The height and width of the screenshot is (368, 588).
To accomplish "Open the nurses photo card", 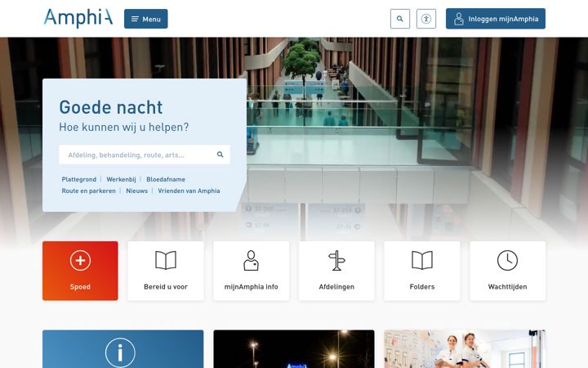I will (465, 349).
